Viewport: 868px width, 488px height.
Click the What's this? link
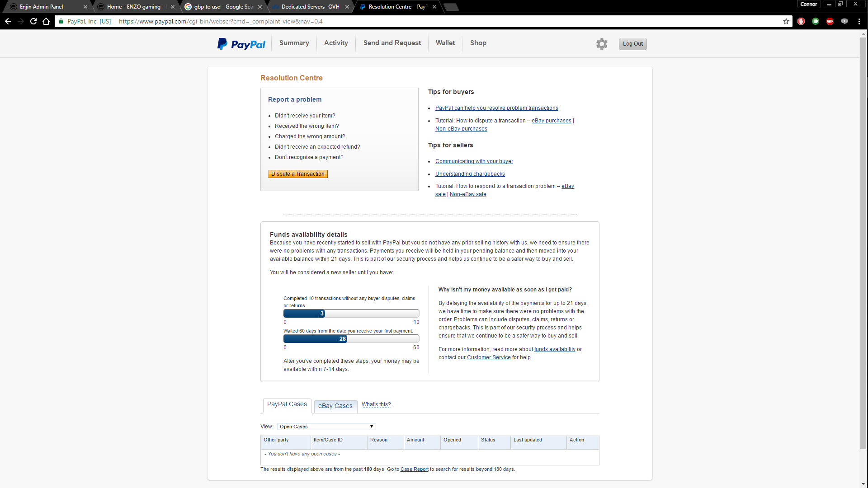tap(376, 404)
